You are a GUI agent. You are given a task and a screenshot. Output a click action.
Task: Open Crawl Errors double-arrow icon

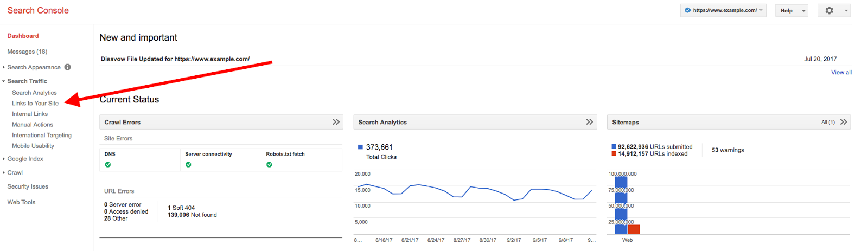[x=336, y=122]
